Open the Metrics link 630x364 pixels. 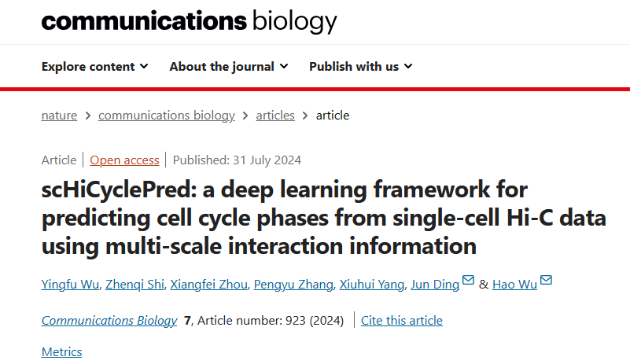(x=61, y=351)
